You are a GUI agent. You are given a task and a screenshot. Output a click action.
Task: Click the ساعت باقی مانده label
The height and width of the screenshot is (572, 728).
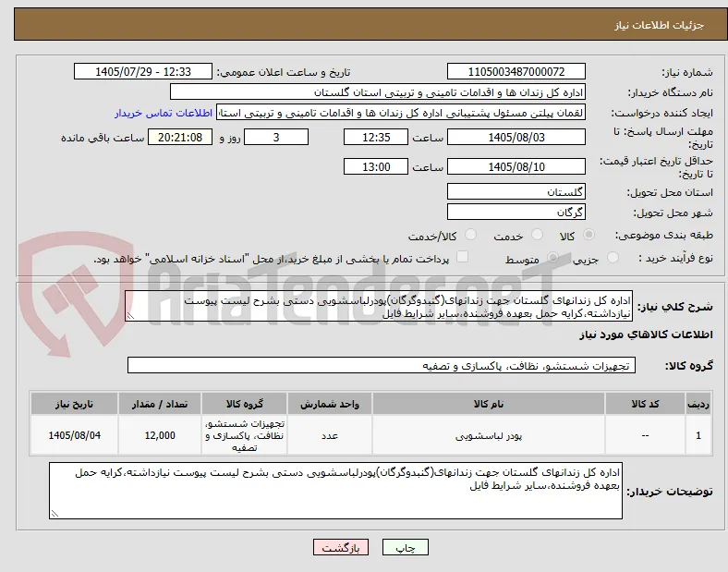tap(103, 138)
